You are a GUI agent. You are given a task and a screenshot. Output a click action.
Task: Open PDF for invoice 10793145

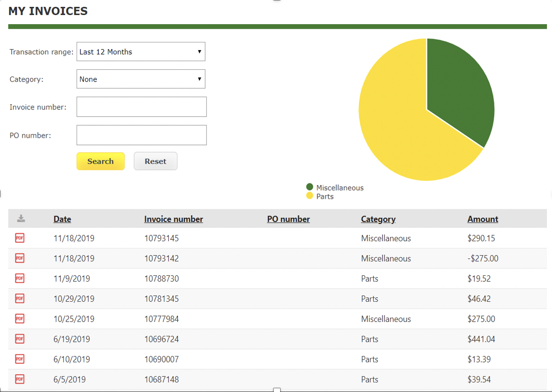[x=20, y=238]
